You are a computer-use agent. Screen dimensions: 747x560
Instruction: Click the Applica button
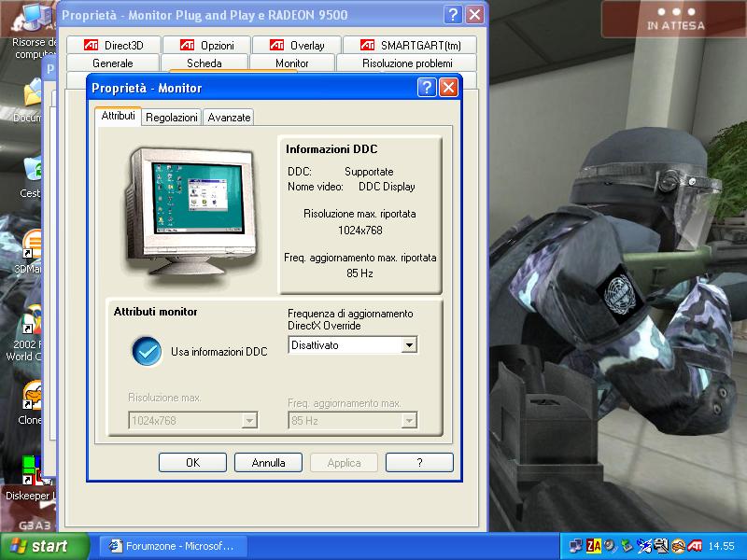[344, 462]
